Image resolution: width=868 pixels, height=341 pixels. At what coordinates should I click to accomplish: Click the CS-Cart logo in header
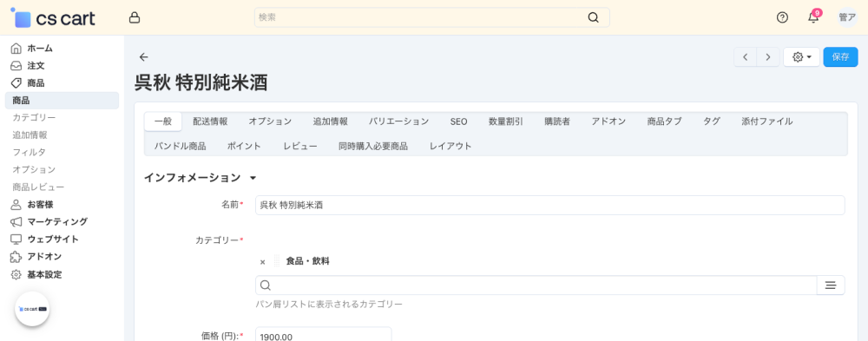coord(53,17)
